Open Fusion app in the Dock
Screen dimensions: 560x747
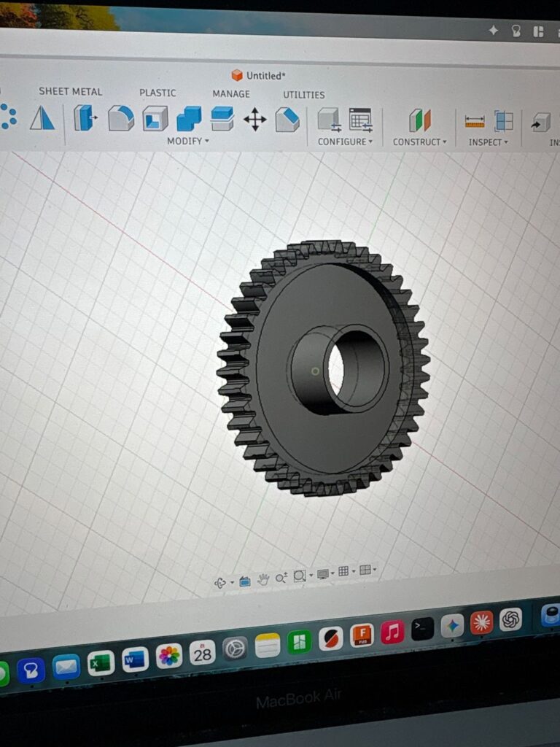click(x=362, y=635)
